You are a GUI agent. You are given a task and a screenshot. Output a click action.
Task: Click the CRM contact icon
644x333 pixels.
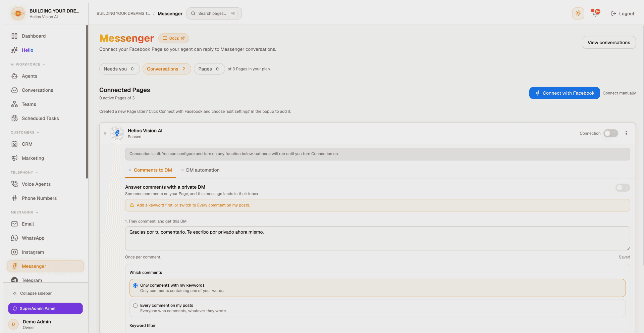click(x=14, y=144)
